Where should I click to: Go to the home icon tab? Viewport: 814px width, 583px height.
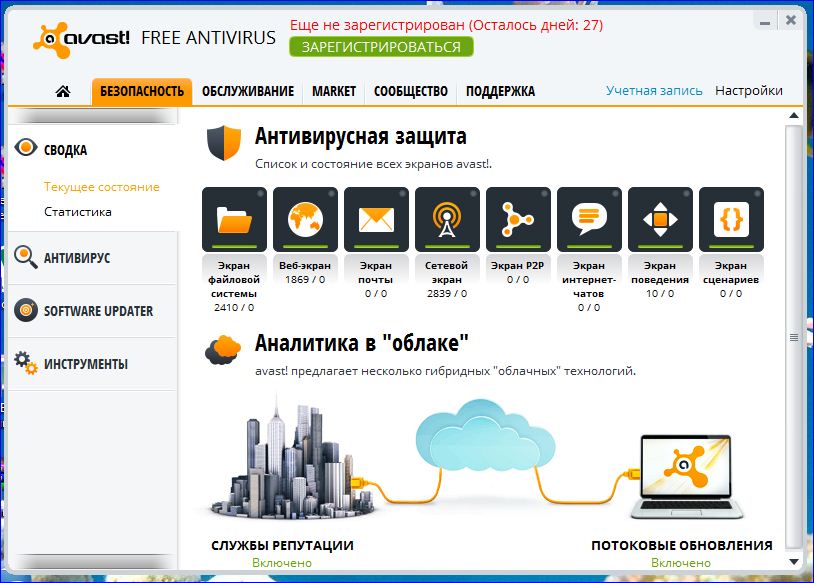[63, 91]
